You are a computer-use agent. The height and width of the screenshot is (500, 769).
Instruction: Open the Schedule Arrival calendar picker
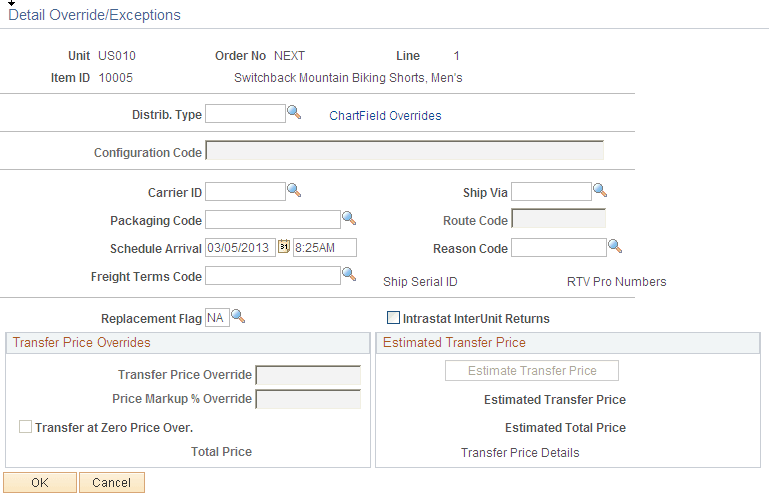click(284, 246)
